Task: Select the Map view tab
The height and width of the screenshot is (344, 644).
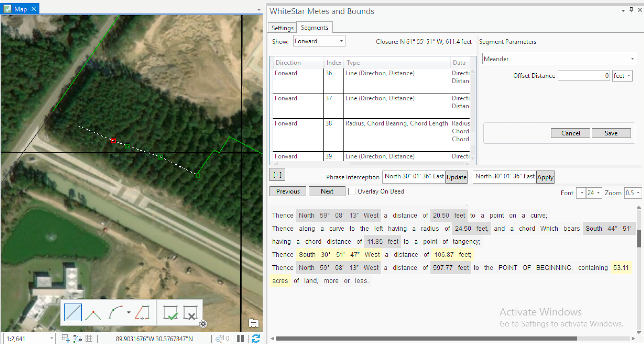Action: [x=20, y=9]
